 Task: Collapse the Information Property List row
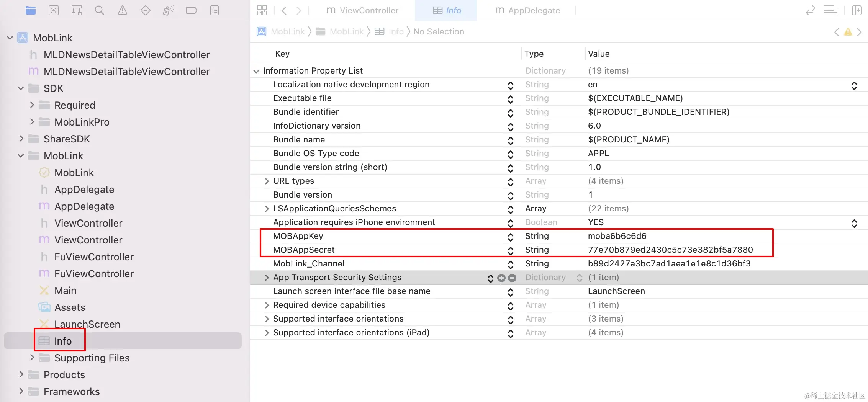256,71
